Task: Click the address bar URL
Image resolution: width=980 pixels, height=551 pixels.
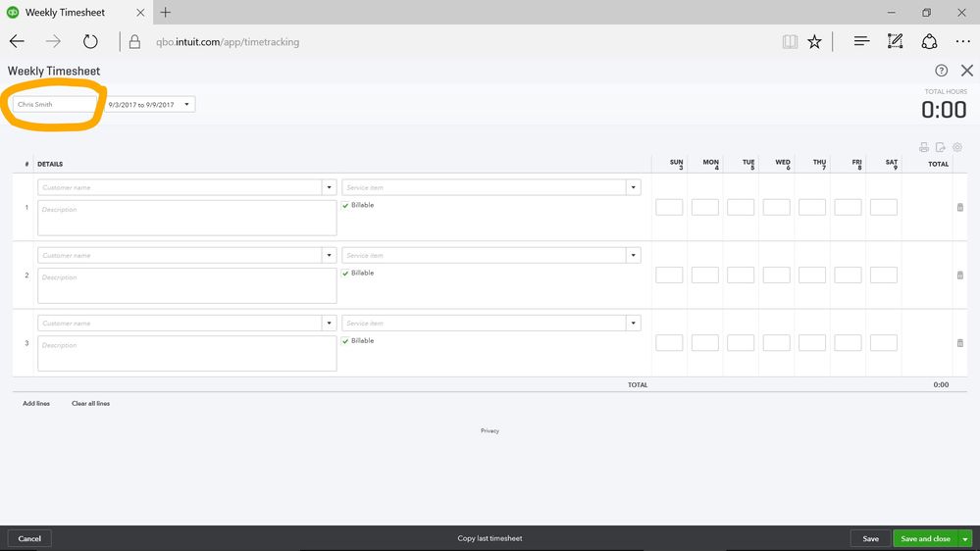Action: pyautogui.click(x=228, y=42)
